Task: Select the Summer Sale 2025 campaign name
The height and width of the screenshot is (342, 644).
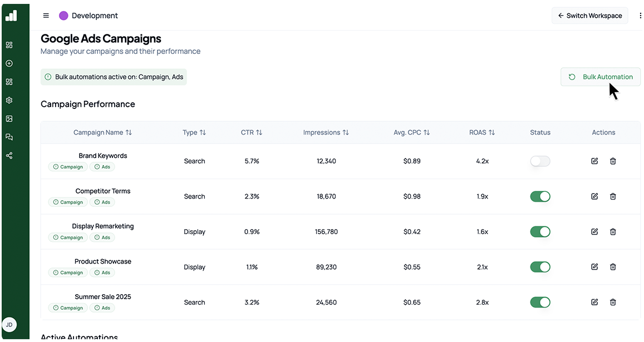Action: (x=102, y=297)
